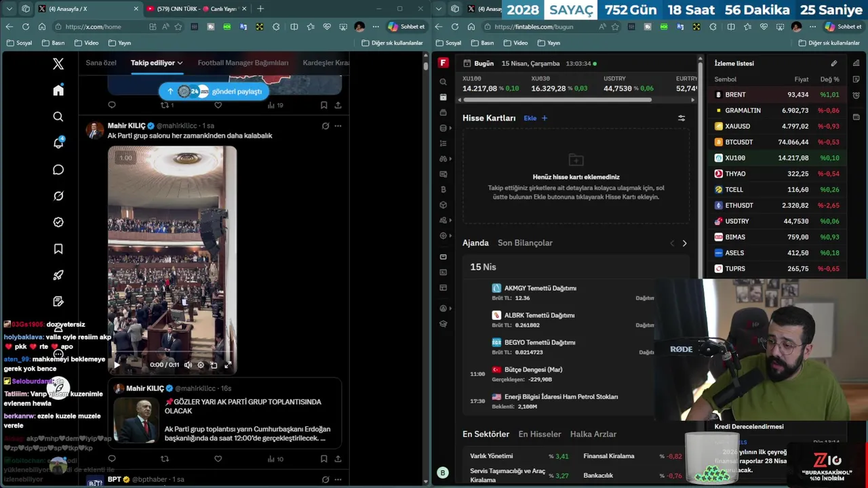Open X home via house icon
The image size is (868, 488).
58,90
